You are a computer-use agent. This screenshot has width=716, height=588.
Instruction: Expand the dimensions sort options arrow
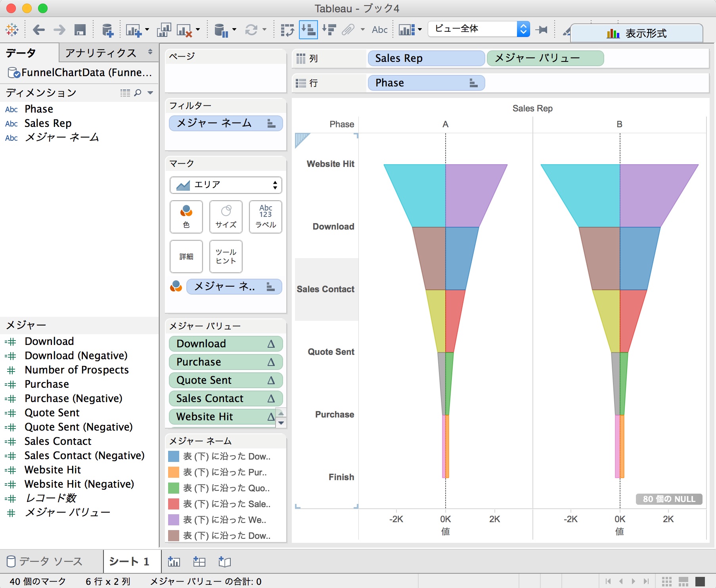click(150, 92)
